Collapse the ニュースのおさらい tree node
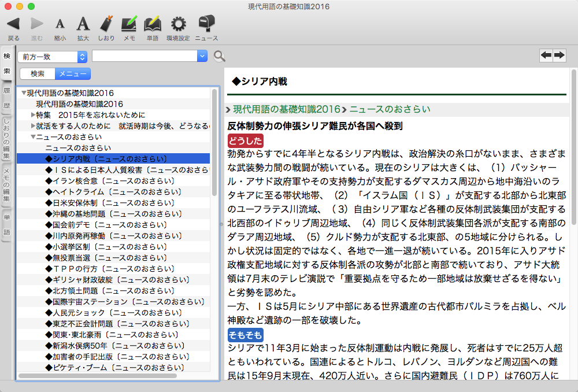 [x=34, y=137]
